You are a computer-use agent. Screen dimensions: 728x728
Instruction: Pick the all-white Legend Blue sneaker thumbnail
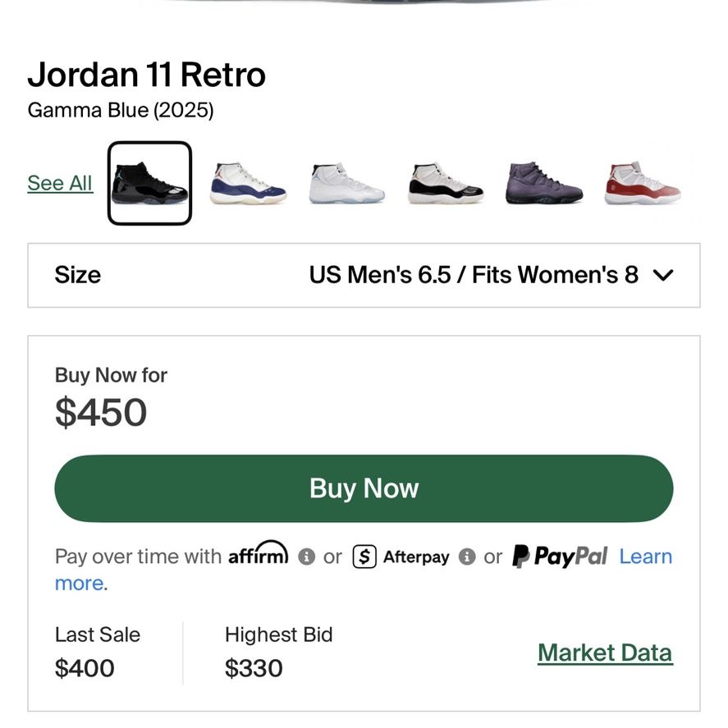(x=347, y=183)
